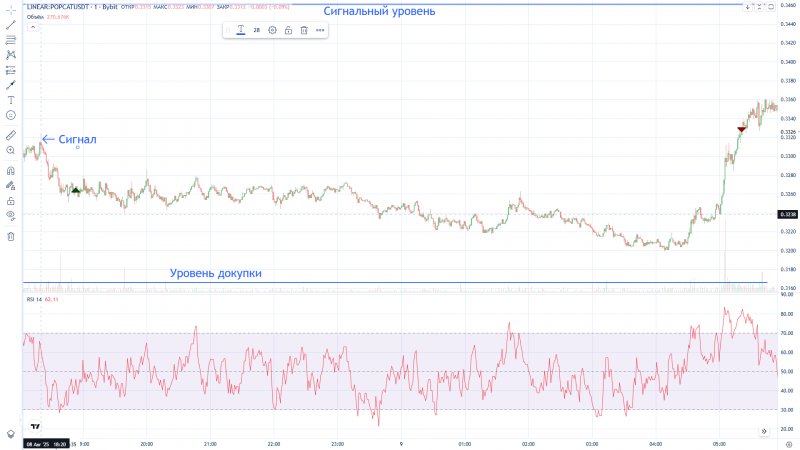Click the 70.00 RSI scale label
The image size is (800, 450).
787,333
